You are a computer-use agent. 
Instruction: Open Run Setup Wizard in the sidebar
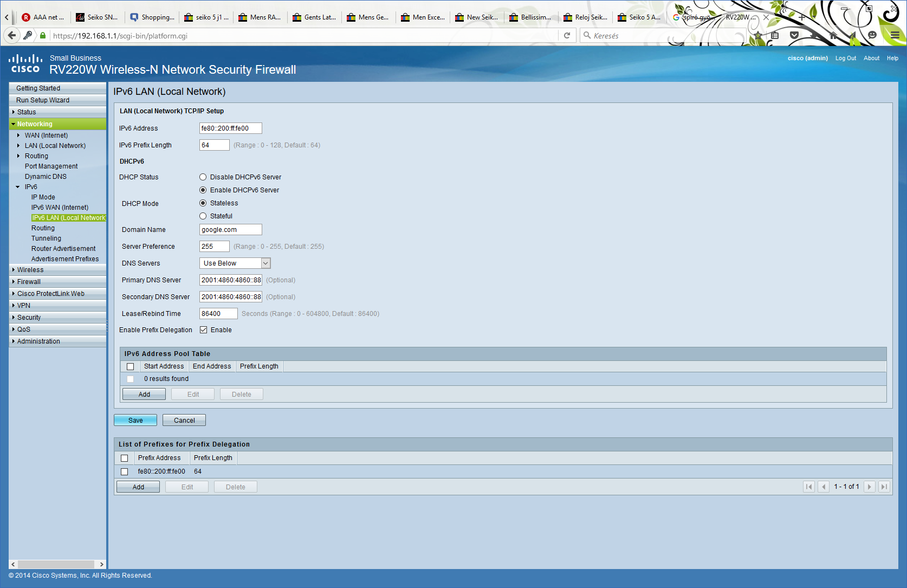[x=57, y=100]
